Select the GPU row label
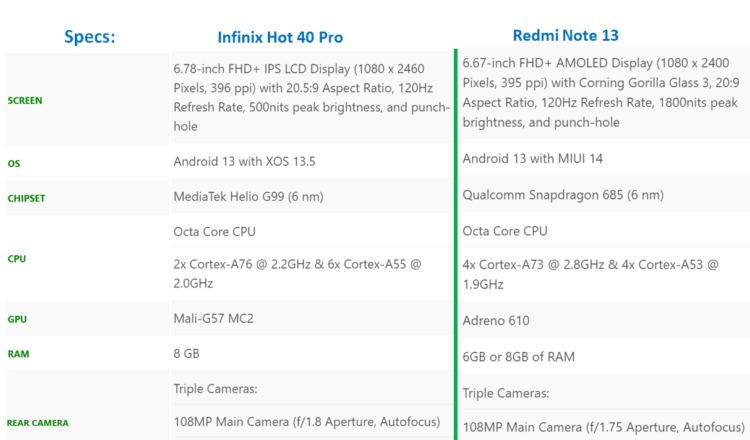The width and height of the screenshot is (750, 440). [17, 319]
